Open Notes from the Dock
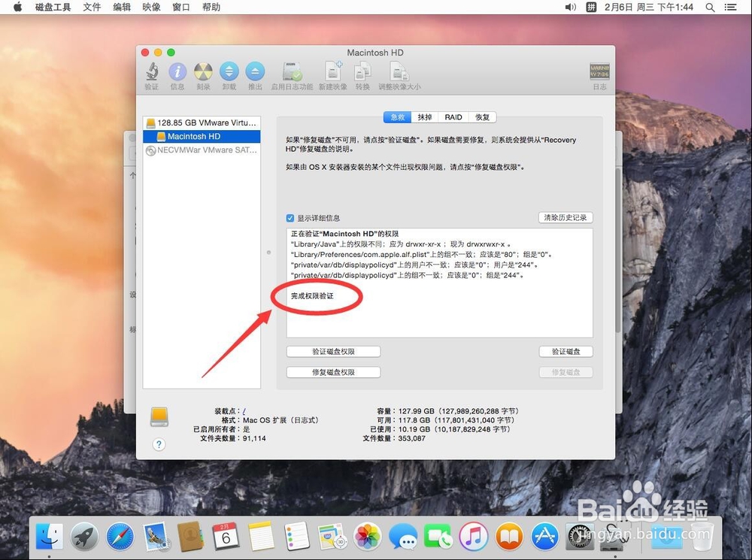Viewport: 752px width, 560px height. (262, 535)
